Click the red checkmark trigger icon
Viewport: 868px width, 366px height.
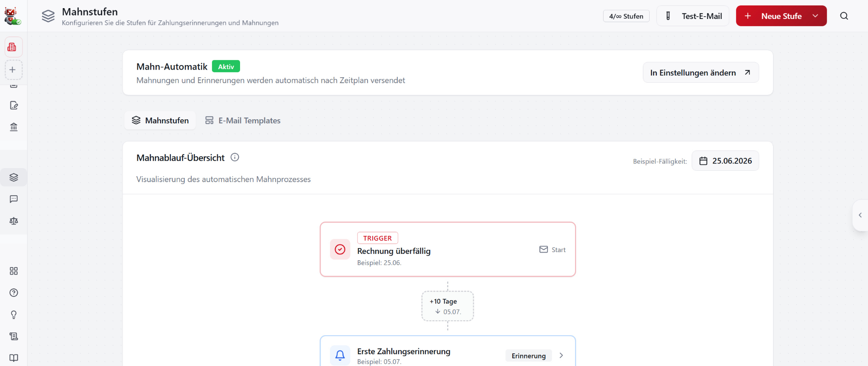click(x=340, y=249)
